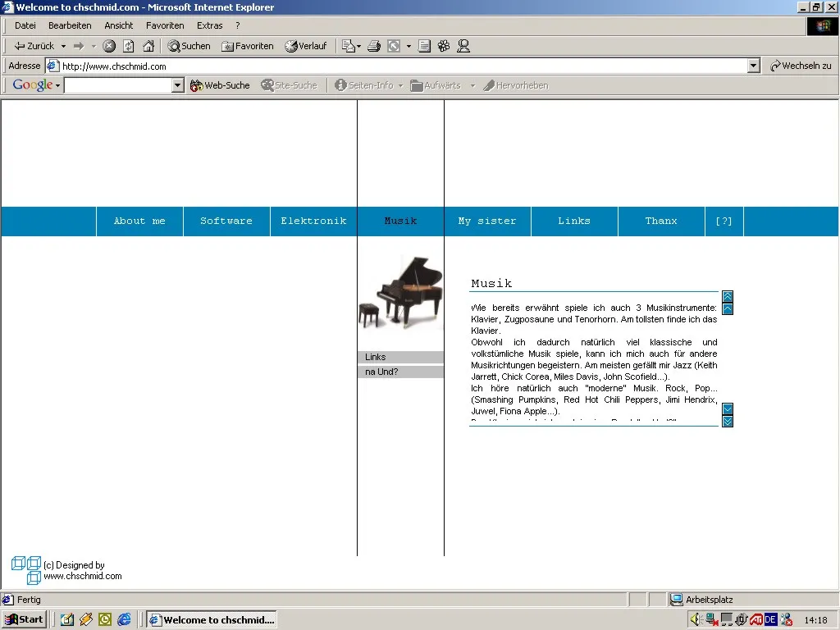The image size is (840, 630).
Task: Move Musik text down with single-down arrow
Action: click(x=728, y=409)
